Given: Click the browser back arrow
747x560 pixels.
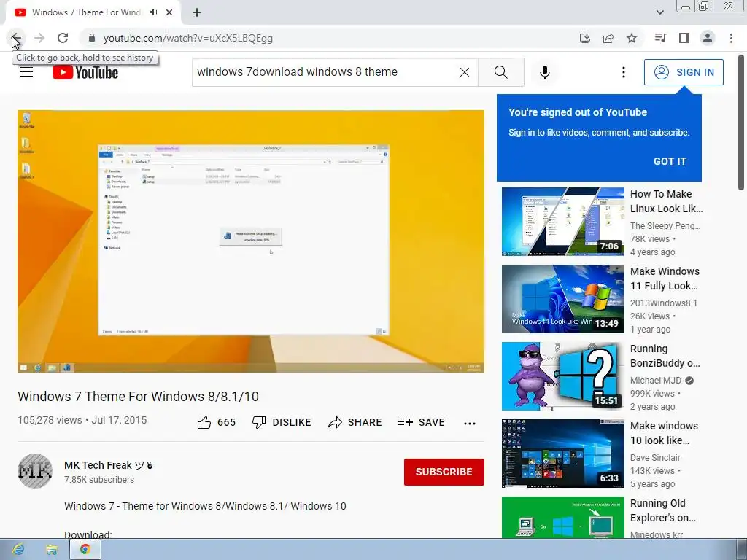Looking at the screenshot, I should (x=16, y=38).
